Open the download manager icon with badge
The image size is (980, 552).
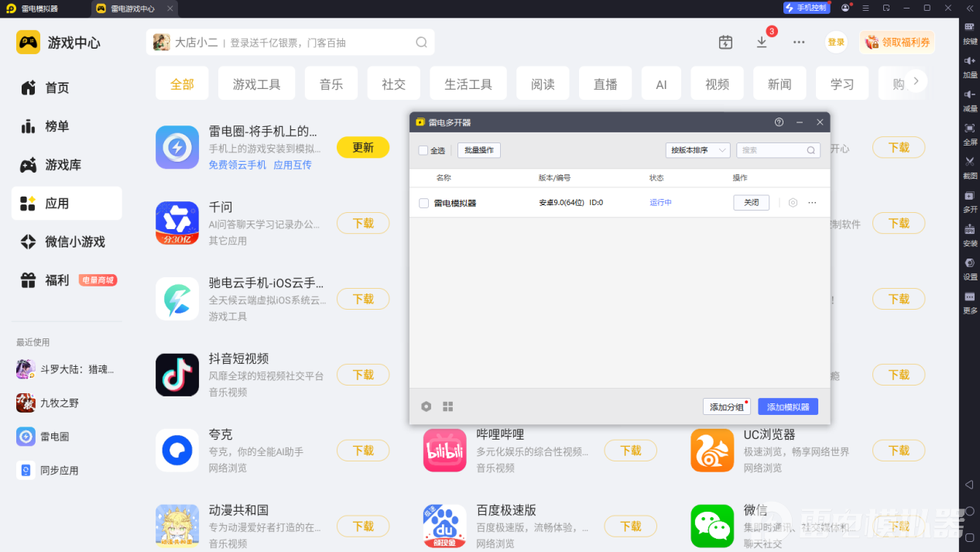click(762, 42)
